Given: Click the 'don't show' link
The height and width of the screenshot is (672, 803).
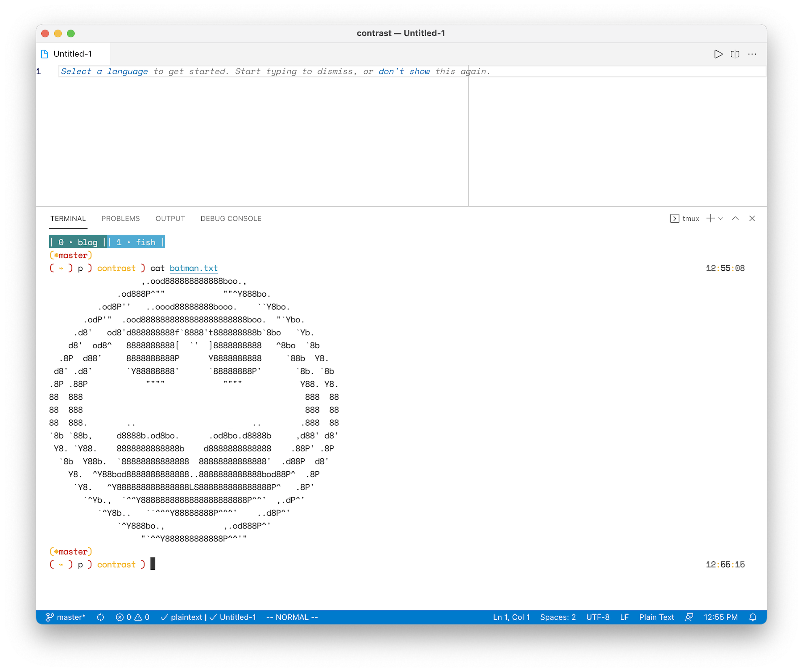Looking at the screenshot, I should pyautogui.click(x=404, y=71).
